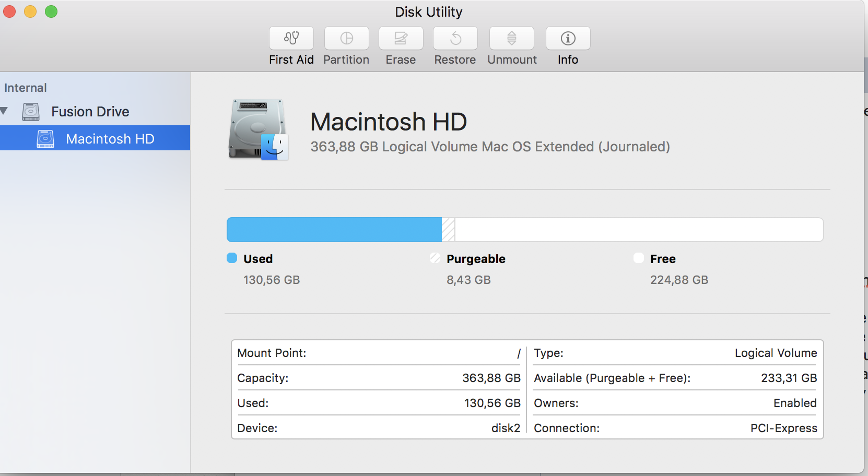Click the 363,88 GB Logical Volume subtitle
The height and width of the screenshot is (476, 868).
(x=490, y=147)
